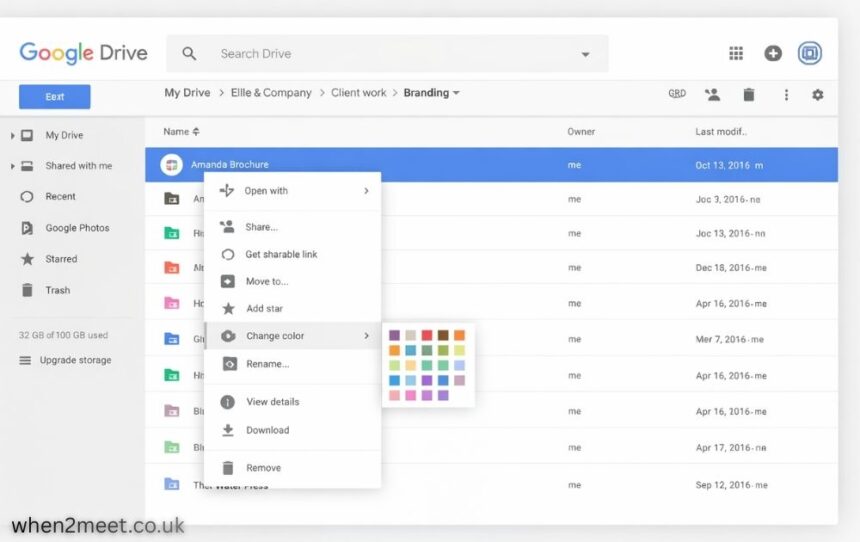Select Add star from the context menu
Screen dimensions: 860x542
[292, 308]
